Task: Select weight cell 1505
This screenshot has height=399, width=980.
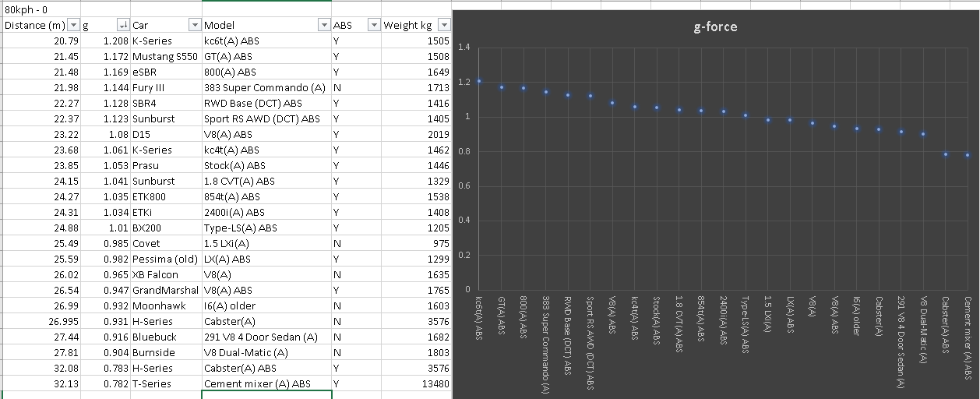Action: [416, 41]
